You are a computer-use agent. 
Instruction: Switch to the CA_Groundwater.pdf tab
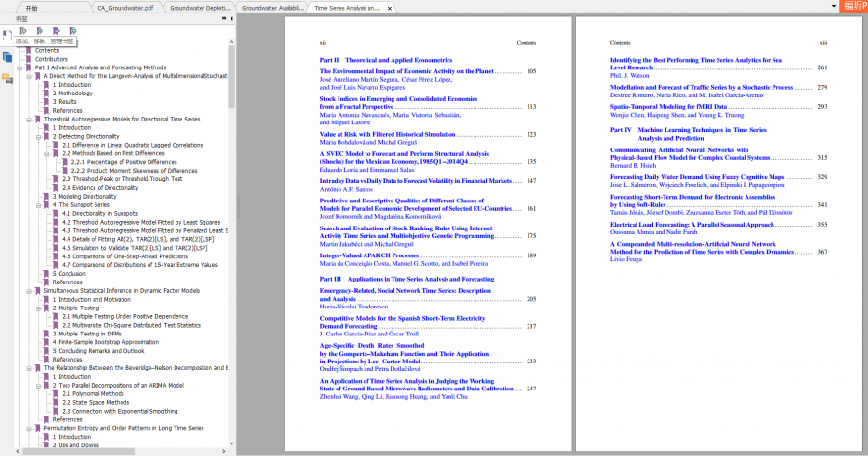point(125,8)
